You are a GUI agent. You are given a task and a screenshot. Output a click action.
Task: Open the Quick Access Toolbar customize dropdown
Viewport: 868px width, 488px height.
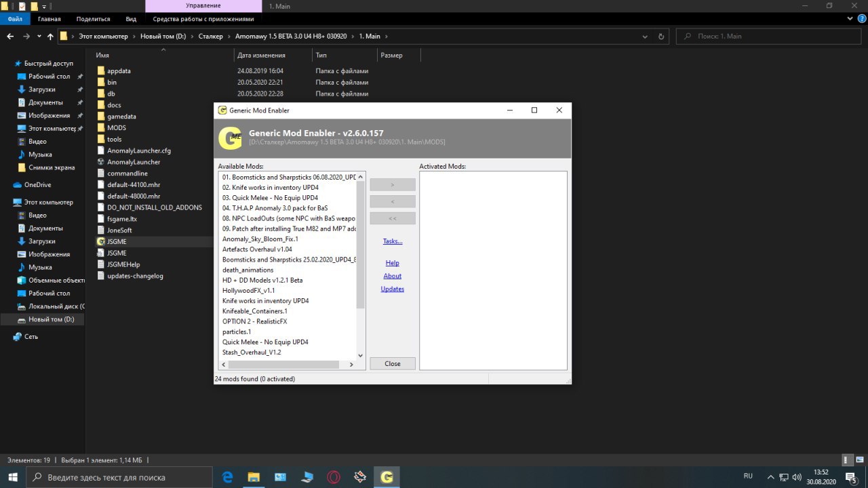[44, 6]
